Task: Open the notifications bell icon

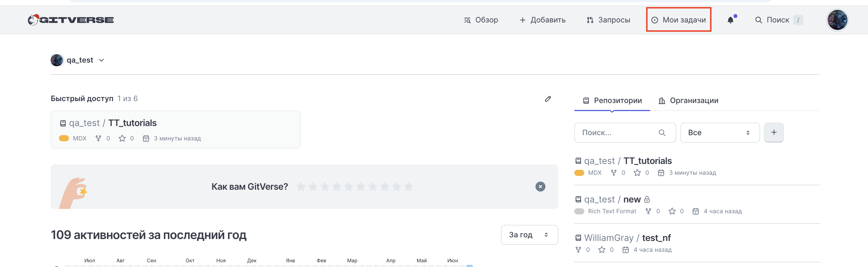Action: pos(730,20)
